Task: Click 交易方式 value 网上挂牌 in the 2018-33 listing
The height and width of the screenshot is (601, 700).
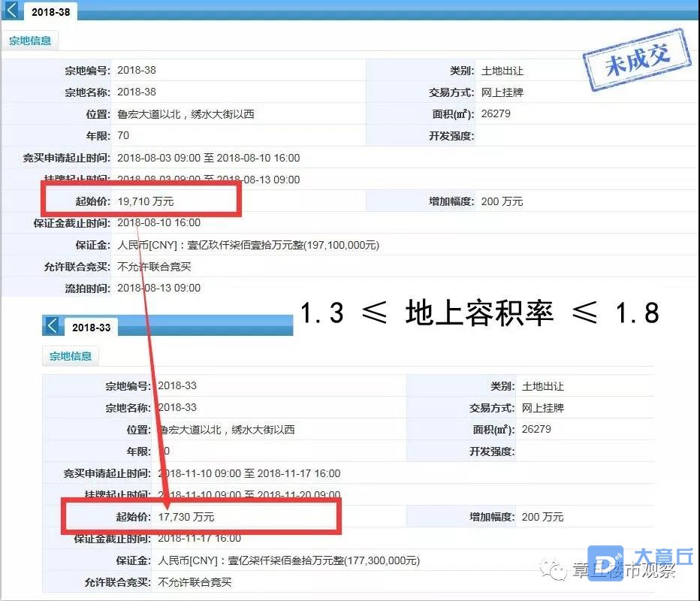Action: click(x=543, y=408)
